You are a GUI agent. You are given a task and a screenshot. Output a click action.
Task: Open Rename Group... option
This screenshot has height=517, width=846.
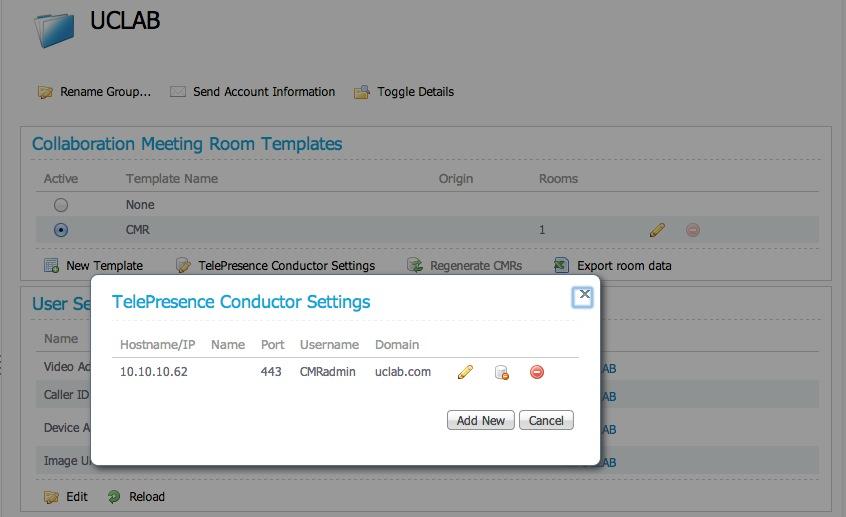105,92
